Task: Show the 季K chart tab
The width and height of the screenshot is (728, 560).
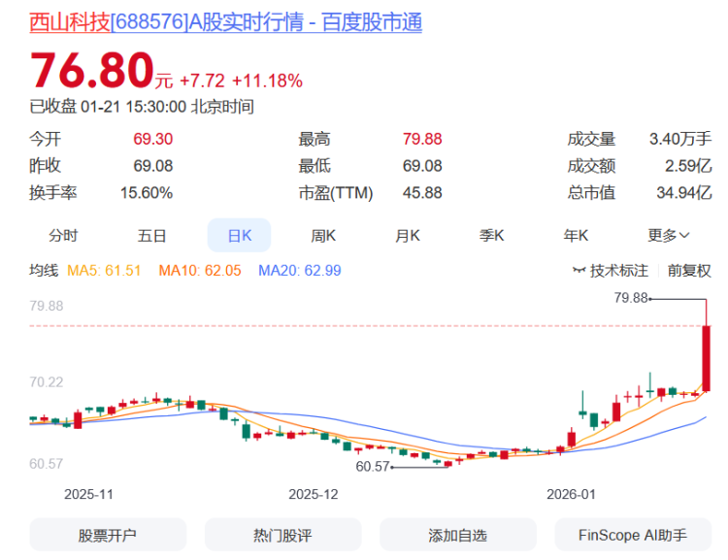Action: click(x=491, y=236)
